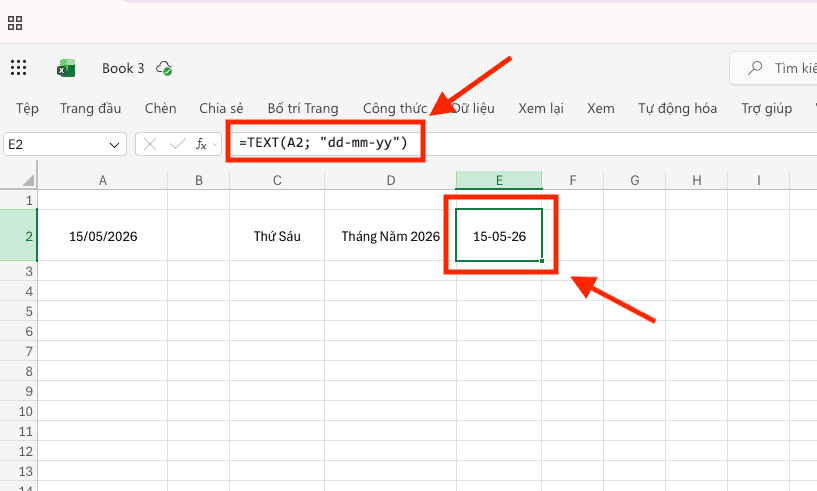The height and width of the screenshot is (491, 817).
Task: Open the Xem tab
Action: [x=601, y=108]
